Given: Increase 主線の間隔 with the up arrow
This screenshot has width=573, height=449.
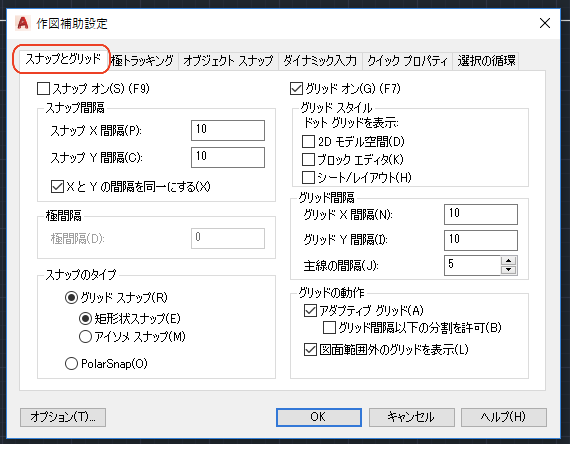Looking at the screenshot, I should 509,260.
